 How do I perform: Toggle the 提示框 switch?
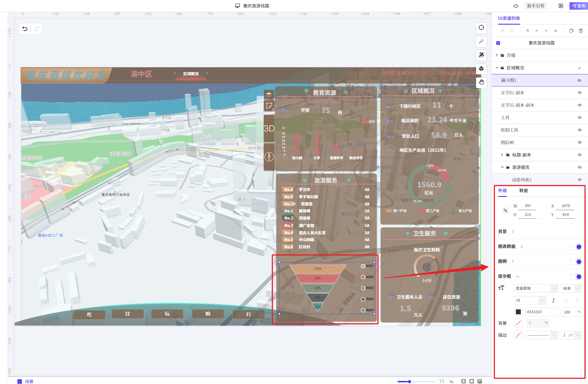coord(576,276)
